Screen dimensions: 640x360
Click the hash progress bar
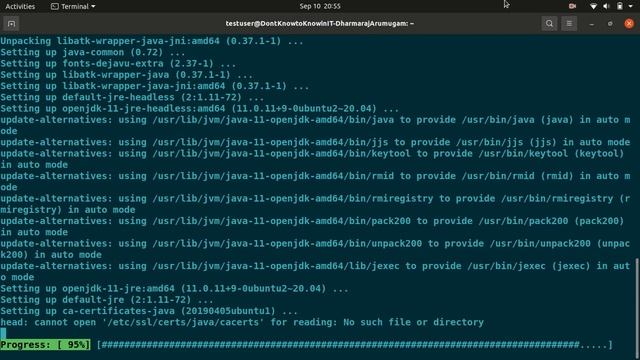click(355, 345)
